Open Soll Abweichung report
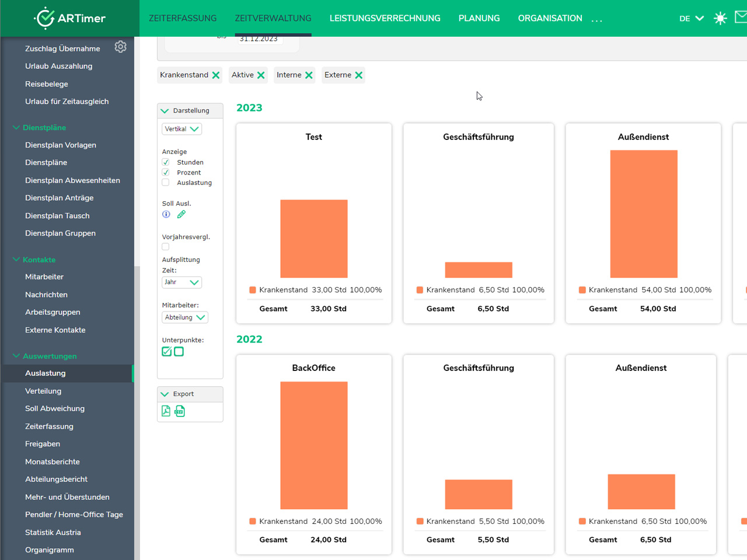 55,408
